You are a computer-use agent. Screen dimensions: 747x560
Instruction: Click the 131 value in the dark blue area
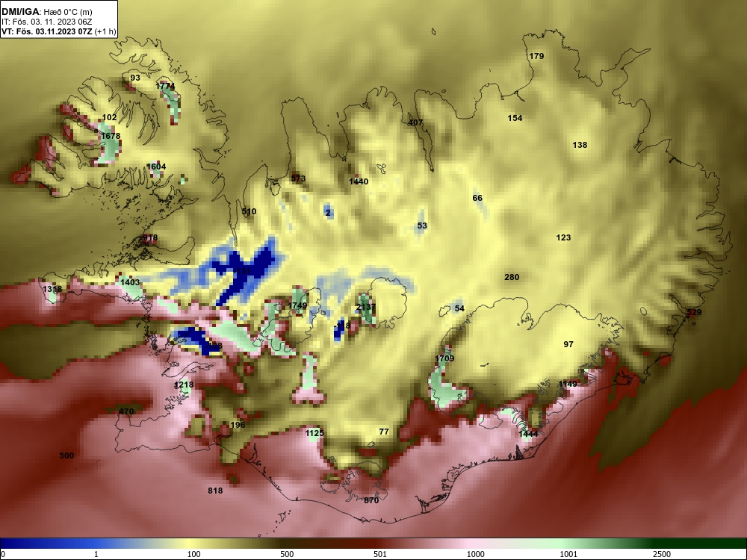tap(243, 271)
